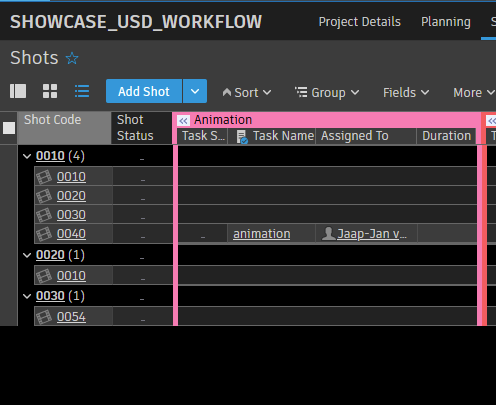Open shot 0010 under sequence 0010
This screenshot has width=496, height=405.
(71, 177)
